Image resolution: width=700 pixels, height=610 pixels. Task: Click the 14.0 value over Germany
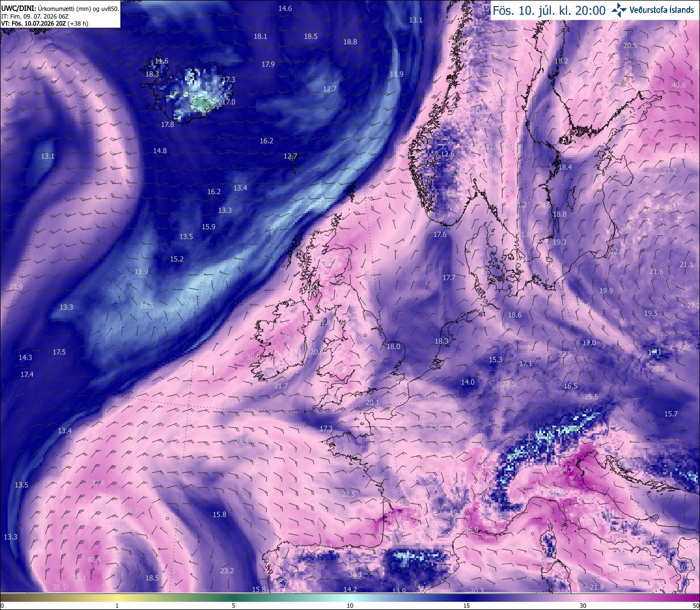pyautogui.click(x=468, y=382)
